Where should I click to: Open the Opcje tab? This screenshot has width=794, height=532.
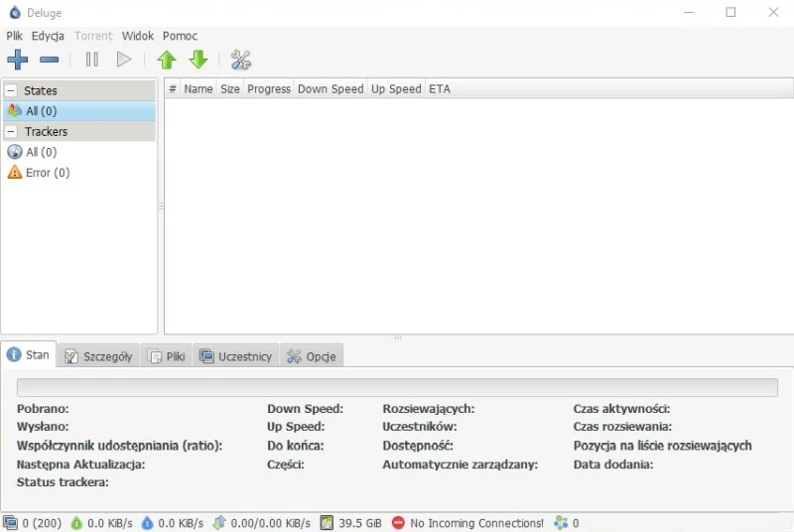[312, 356]
